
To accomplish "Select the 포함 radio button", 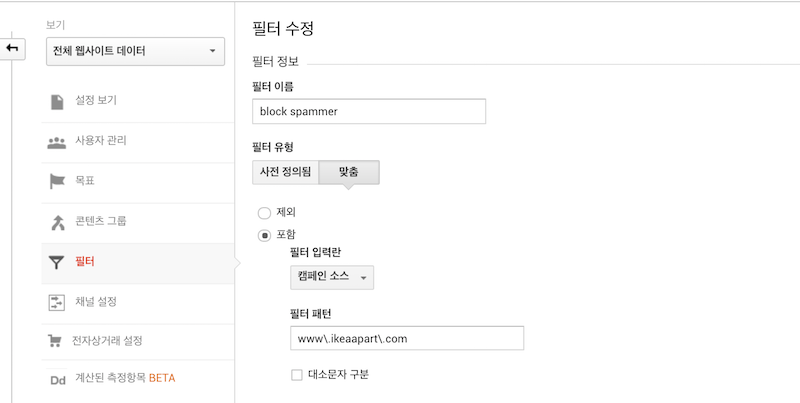I will point(264,235).
